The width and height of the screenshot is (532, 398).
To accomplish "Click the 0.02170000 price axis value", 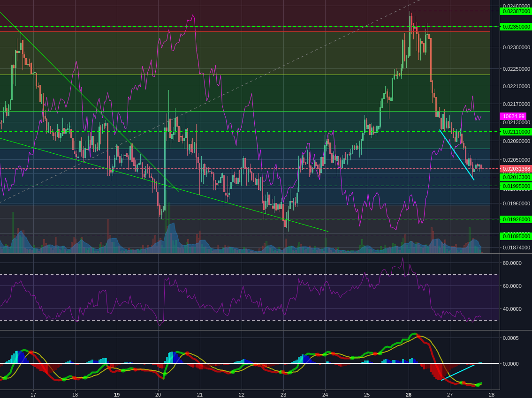I will (516, 104).
